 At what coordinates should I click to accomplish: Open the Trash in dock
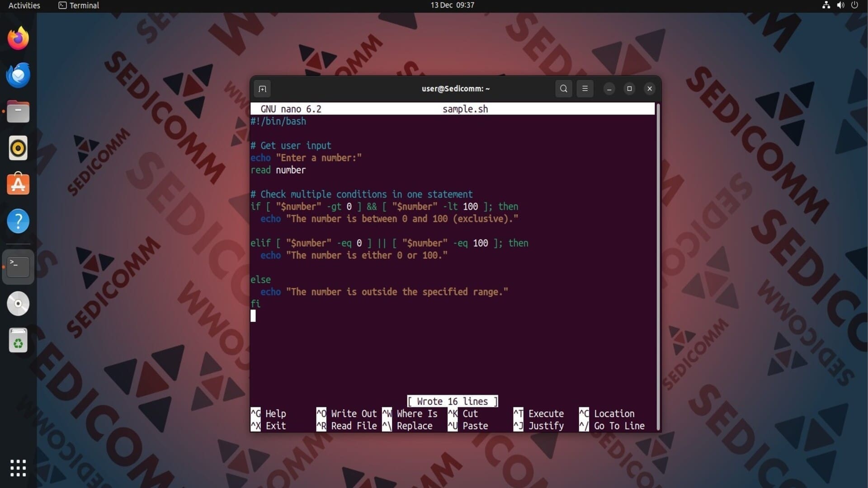coord(18,340)
